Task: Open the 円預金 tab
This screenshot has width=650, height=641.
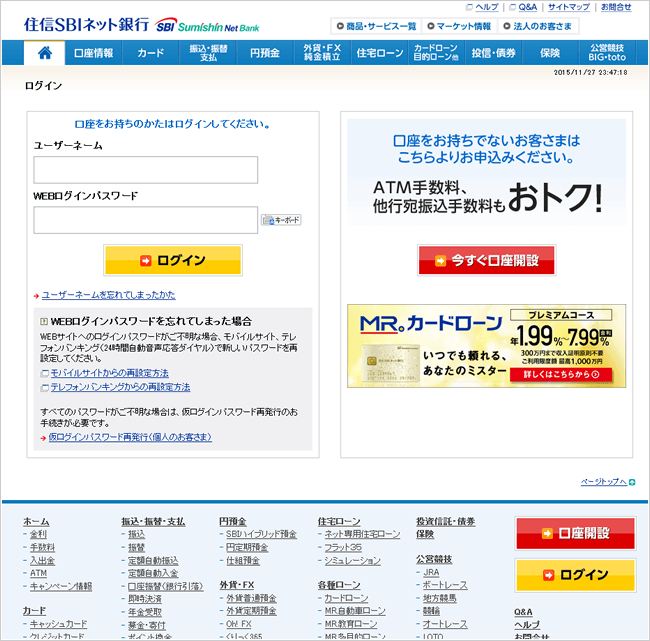Action: (265, 53)
